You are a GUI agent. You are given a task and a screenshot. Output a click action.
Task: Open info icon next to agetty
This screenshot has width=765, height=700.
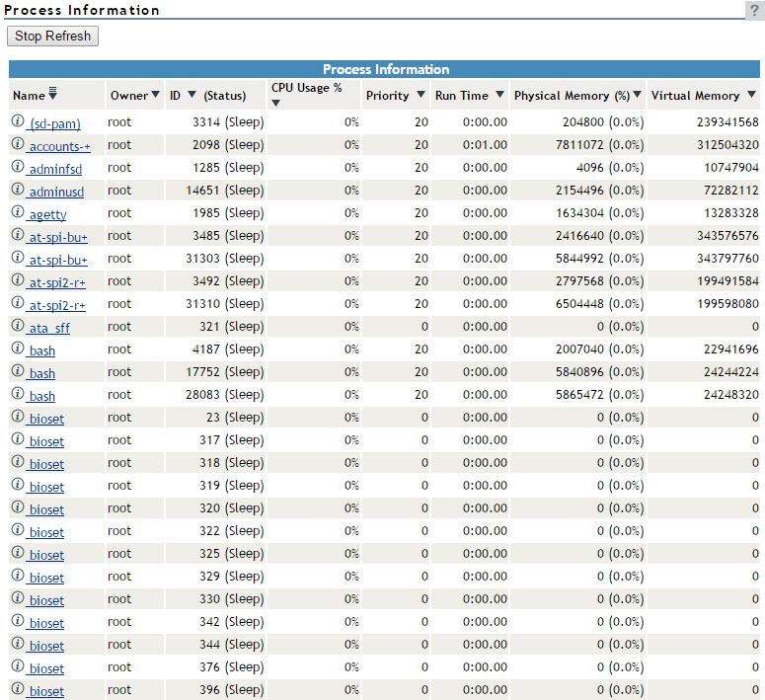pyautogui.click(x=18, y=212)
